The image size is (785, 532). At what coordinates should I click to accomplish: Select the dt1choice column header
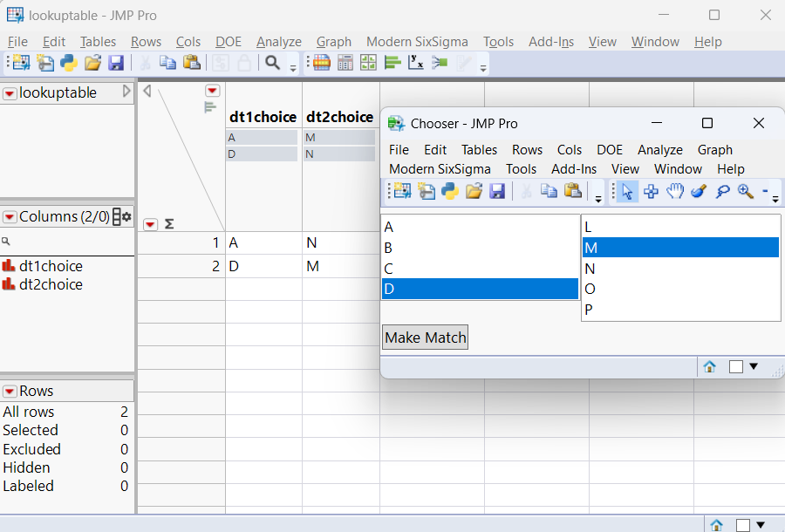point(263,117)
